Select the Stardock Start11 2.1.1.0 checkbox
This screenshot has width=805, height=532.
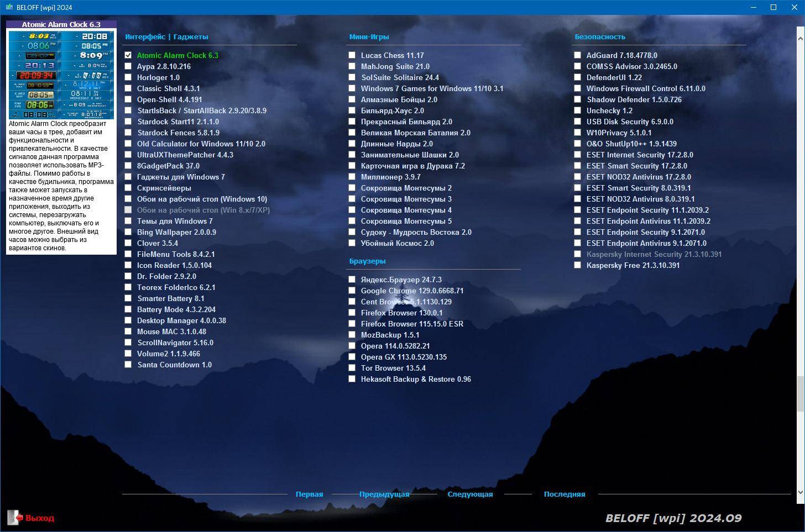pyautogui.click(x=128, y=122)
